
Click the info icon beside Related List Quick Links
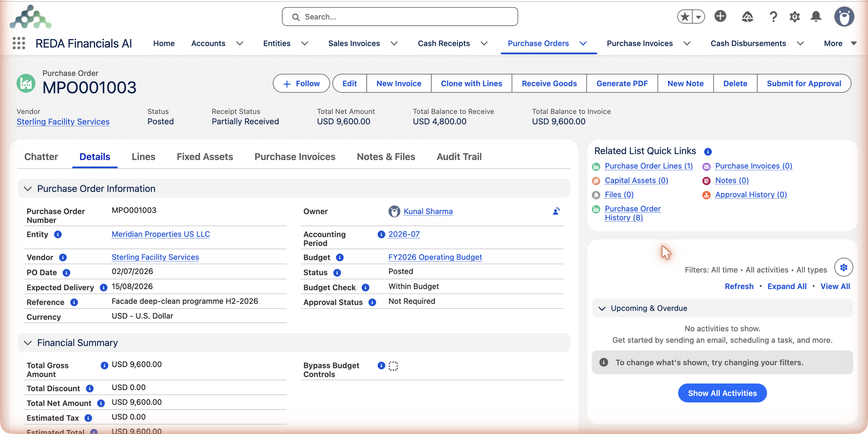coord(708,151)
